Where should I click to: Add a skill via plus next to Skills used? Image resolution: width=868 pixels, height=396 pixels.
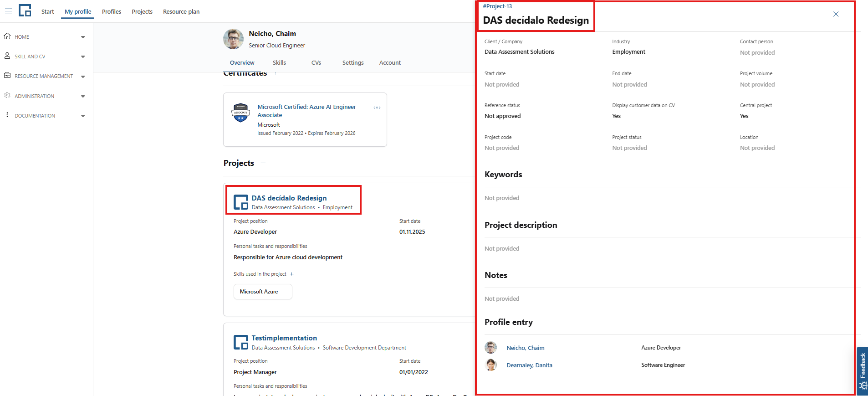[292, 274]
